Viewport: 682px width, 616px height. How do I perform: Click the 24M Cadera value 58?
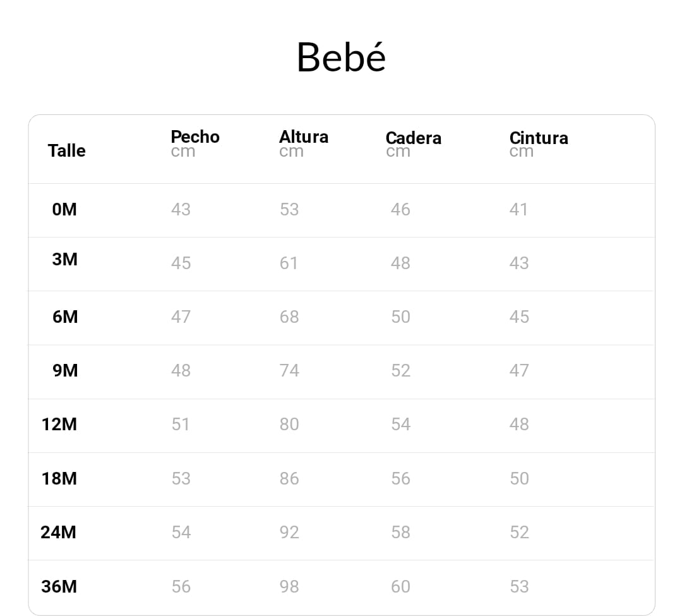[x=400, y=532]
